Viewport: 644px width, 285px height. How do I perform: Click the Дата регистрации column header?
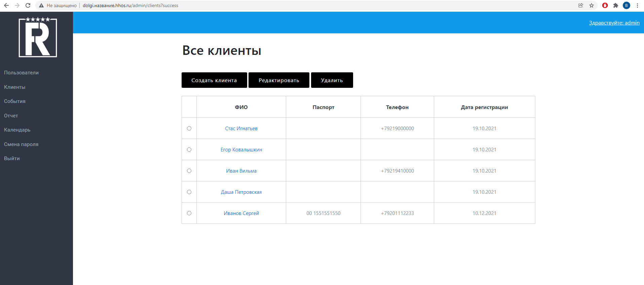(x=484, y=107)
